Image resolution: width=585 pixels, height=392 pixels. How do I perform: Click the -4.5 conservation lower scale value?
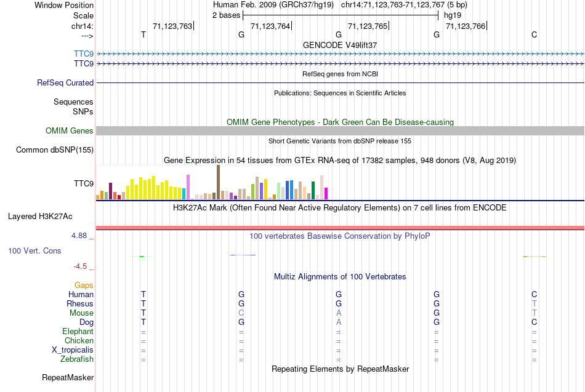80,266
